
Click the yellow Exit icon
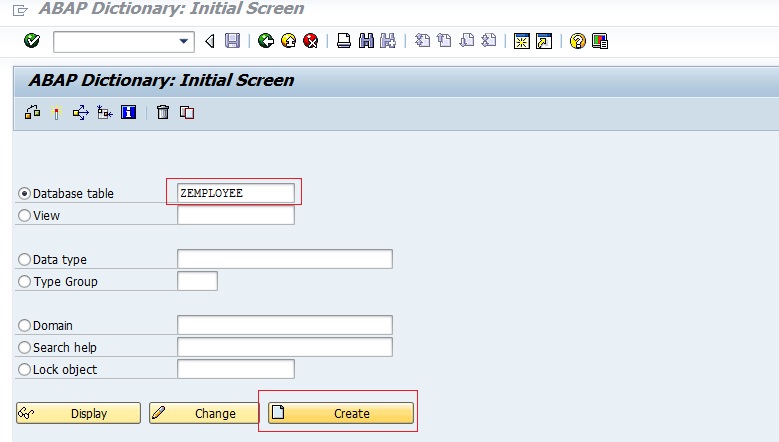click(x=288, y=41)
